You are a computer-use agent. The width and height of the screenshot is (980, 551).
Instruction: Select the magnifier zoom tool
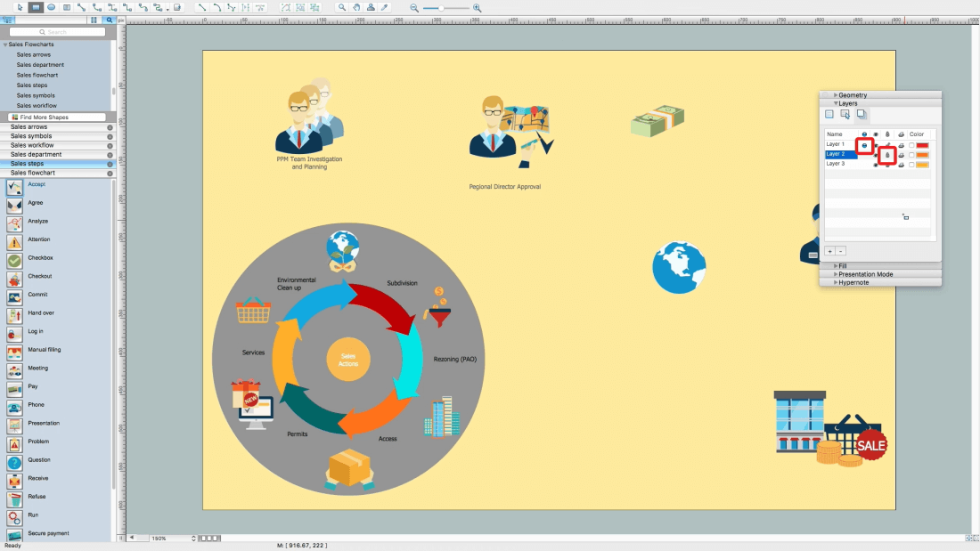pyautogui.click(x=342, y=7)
